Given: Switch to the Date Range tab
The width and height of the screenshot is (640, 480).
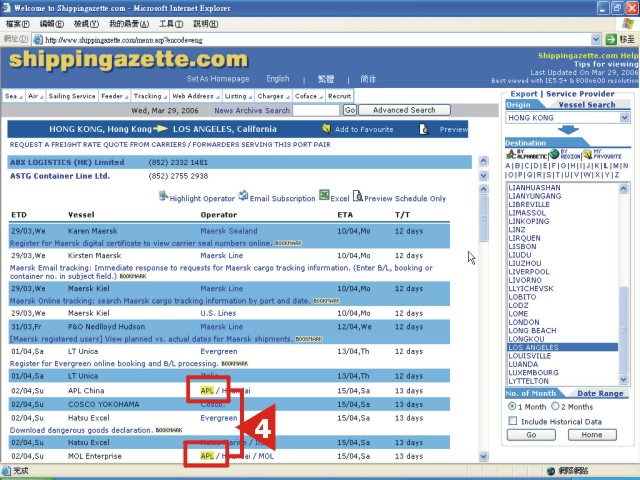Looking at the screenshot, I should [x=600, y=393].
